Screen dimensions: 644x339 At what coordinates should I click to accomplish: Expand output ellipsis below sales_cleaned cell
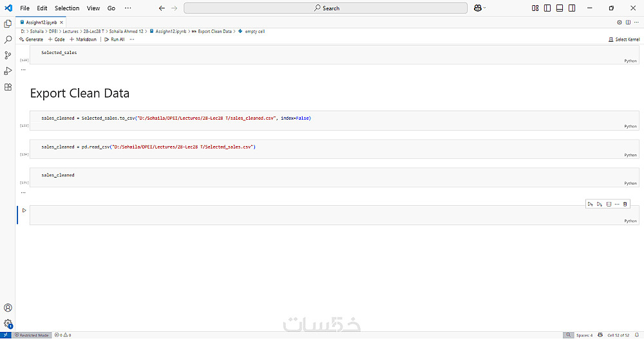[23, 192]
